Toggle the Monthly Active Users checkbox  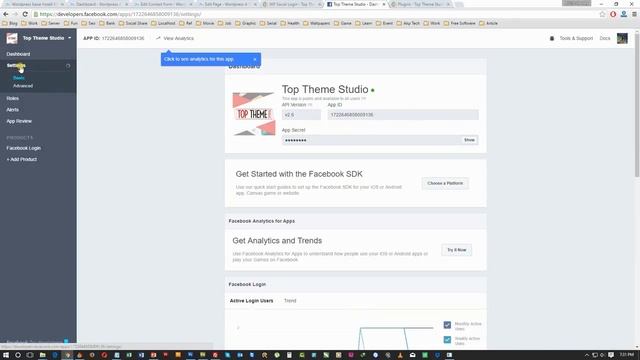click(x=447, y=325)
